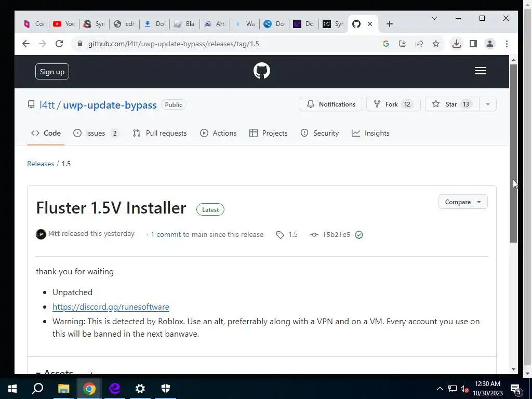This screenshot has width=532, height=399.
Task: Open commit f5b2fe5
Action: [x=336, y=234]
